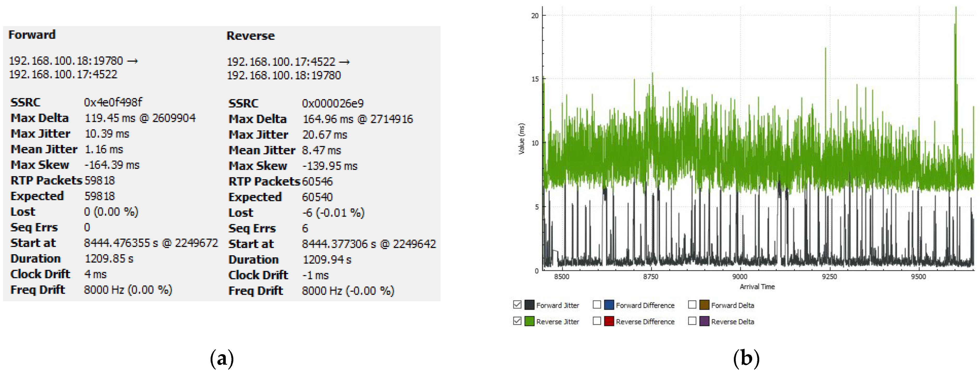This screenshot has width=980, height=373.
Task: Enable the Reverse Difference checkbox
Action: pyautogui.click(x=597, y=321)
